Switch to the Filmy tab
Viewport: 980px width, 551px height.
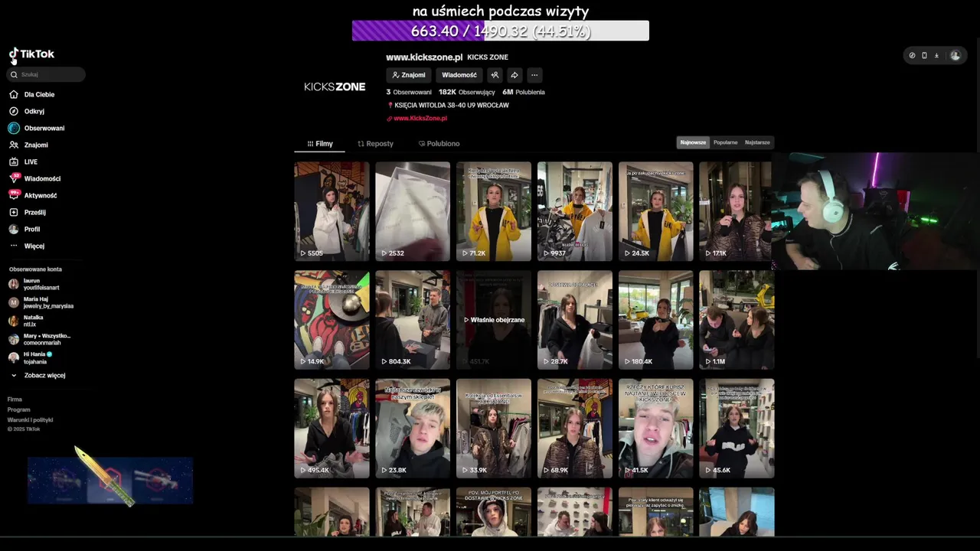320,144
